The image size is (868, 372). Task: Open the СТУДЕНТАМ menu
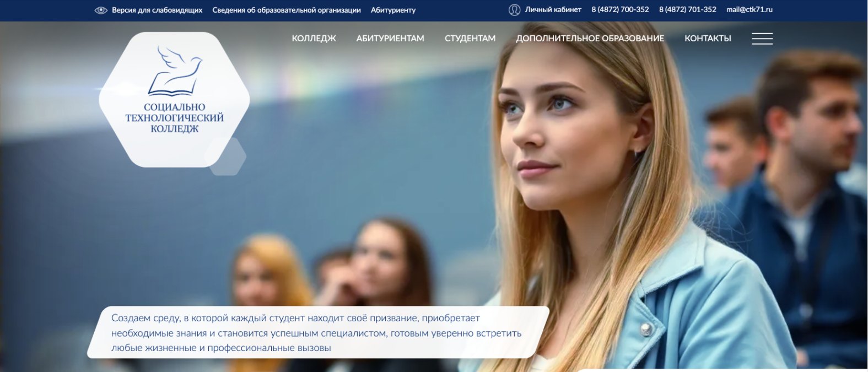[x=470, y=39]
